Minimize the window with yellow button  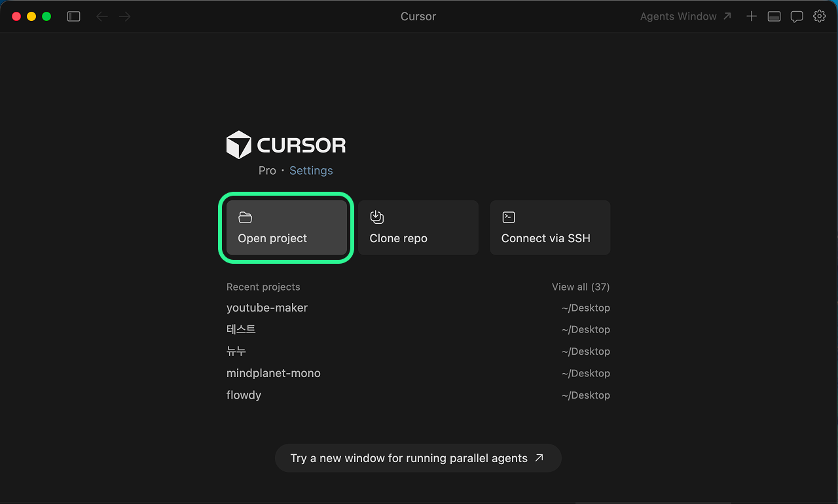point(31,16)
